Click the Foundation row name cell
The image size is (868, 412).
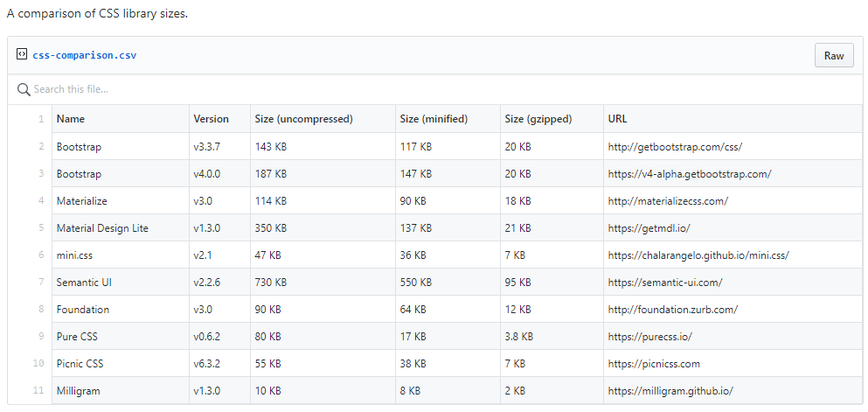tap(83, 310)
